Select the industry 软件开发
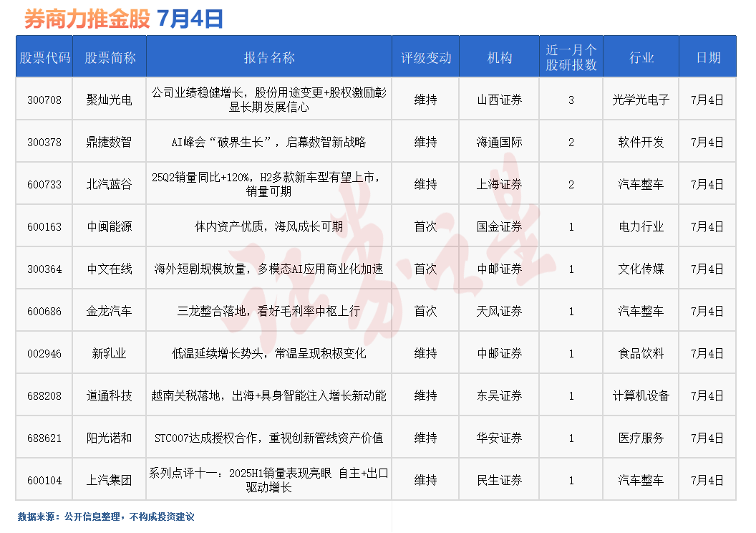The width and height of the screenshot is (756, 533). 641,143
